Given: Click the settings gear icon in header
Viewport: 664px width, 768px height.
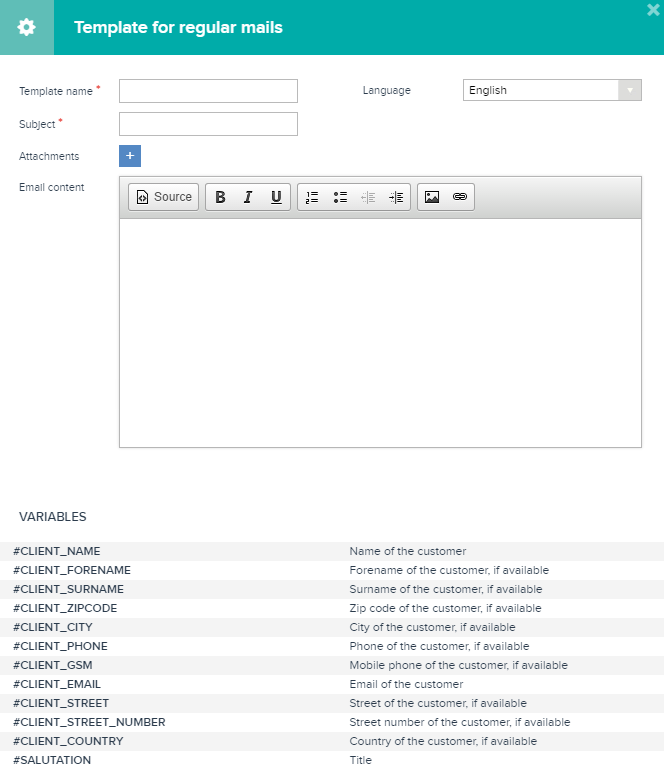Looking at the screenshot, I should coord(26,27).
